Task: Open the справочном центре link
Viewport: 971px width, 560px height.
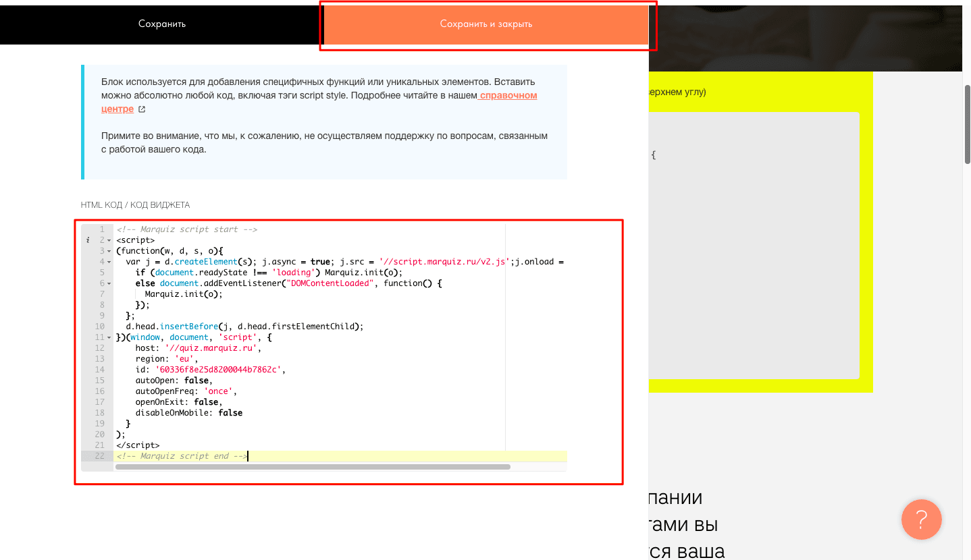Action: point(319,102)
